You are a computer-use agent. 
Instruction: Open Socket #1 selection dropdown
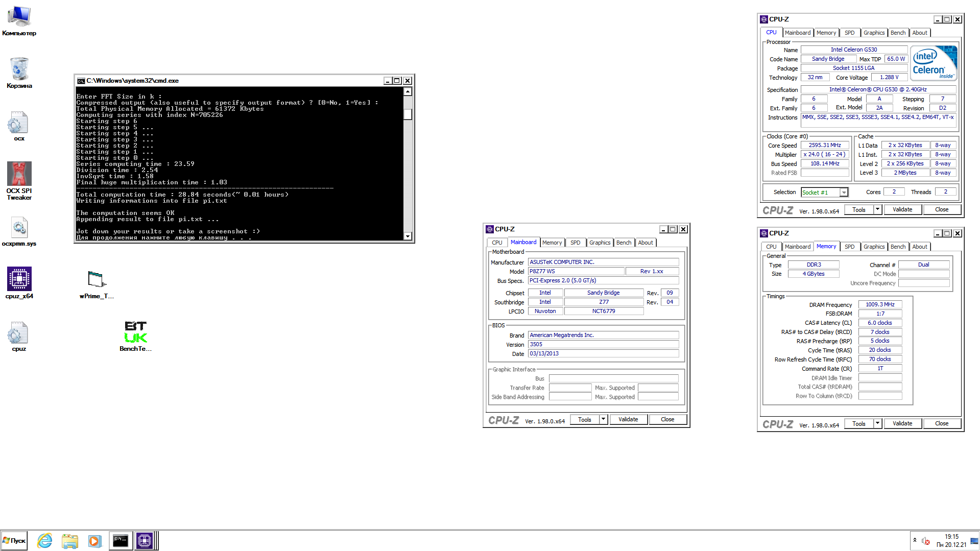click(x=844, y=193)
